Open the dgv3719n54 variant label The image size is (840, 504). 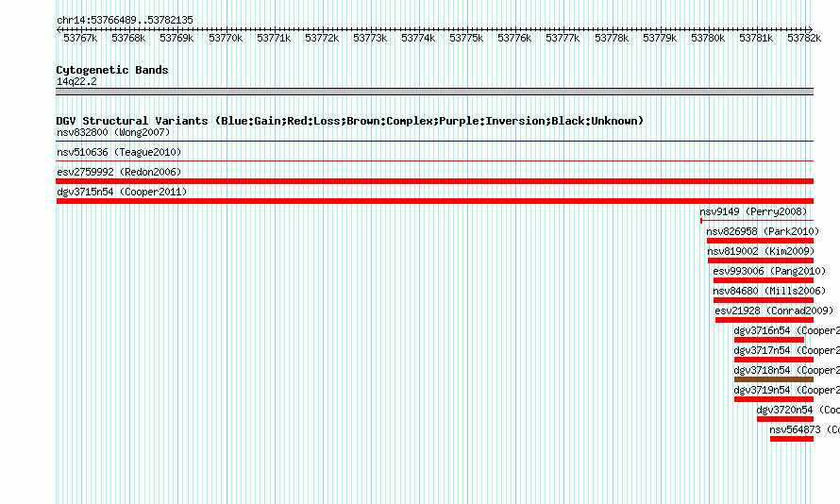[786, 390]
